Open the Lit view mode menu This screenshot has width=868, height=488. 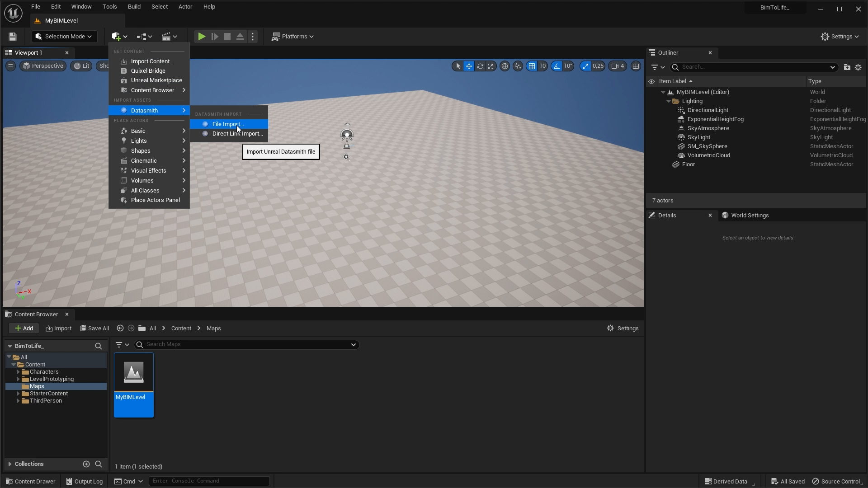(x=82, y=66)
